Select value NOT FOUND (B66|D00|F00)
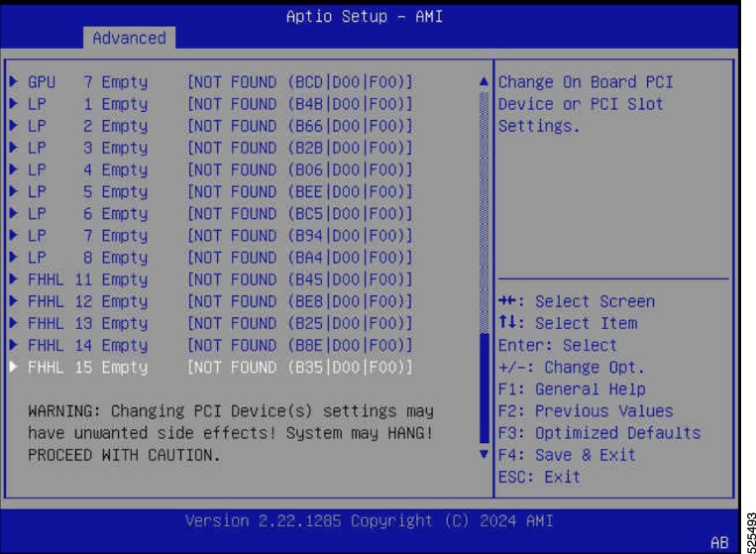Viewport: 756px width, 554px height. [300, 126]
